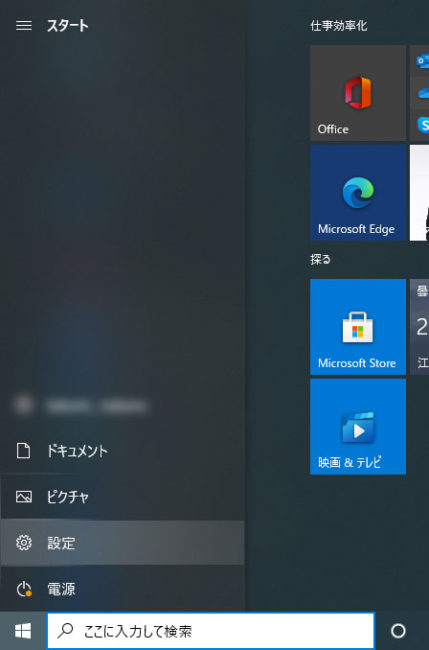Click the スタート title text
Screen dimensions: 429x650
pos(68,26)
